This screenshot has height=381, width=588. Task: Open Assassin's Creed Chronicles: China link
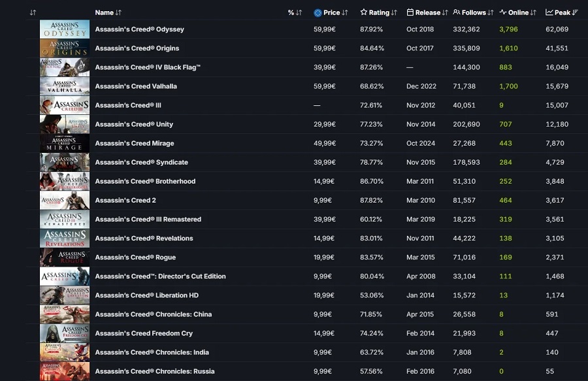pos(154,314)
